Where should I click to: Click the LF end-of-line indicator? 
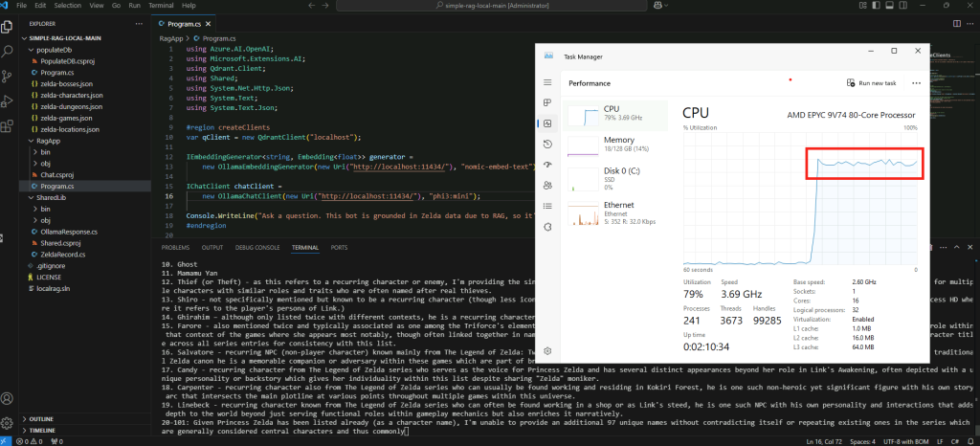[x=939, y=441]
